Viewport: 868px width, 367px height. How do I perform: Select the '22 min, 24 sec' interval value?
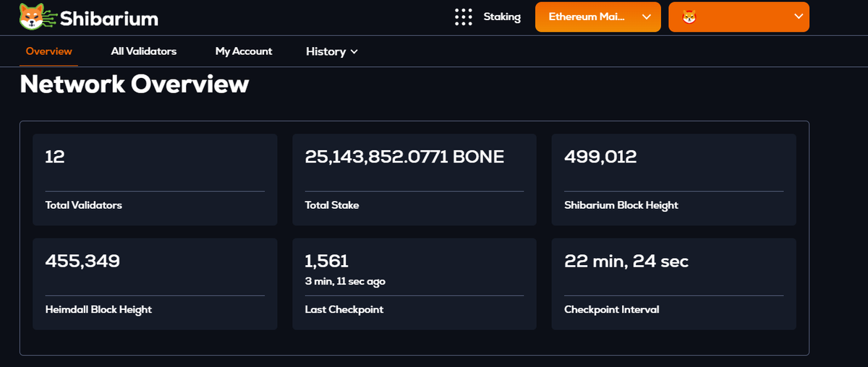626,261
